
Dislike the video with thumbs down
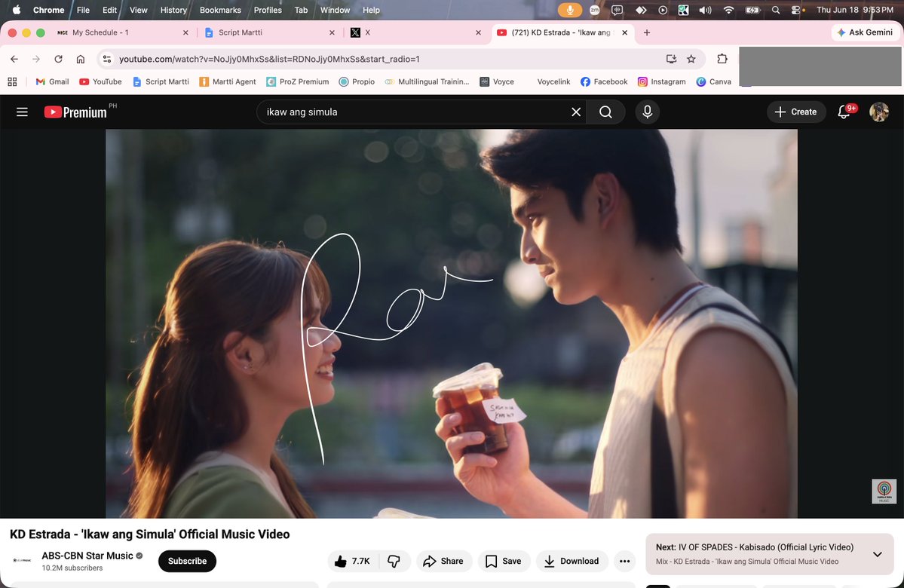pos(394,561)
